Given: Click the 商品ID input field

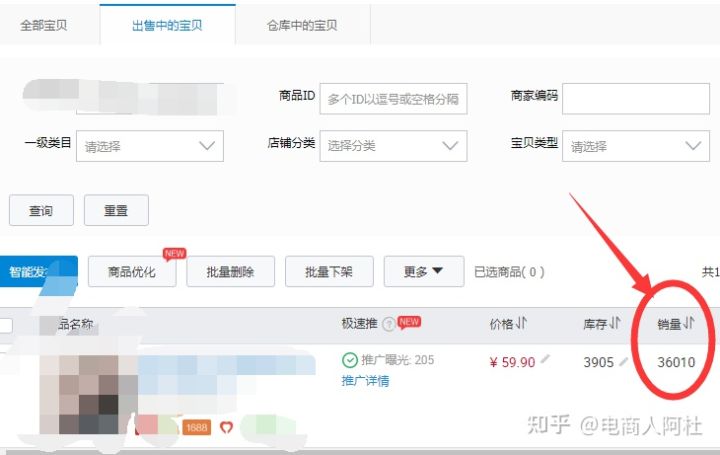Looking at the screenshot, I should pyautogui.click(x=394, y=99).
